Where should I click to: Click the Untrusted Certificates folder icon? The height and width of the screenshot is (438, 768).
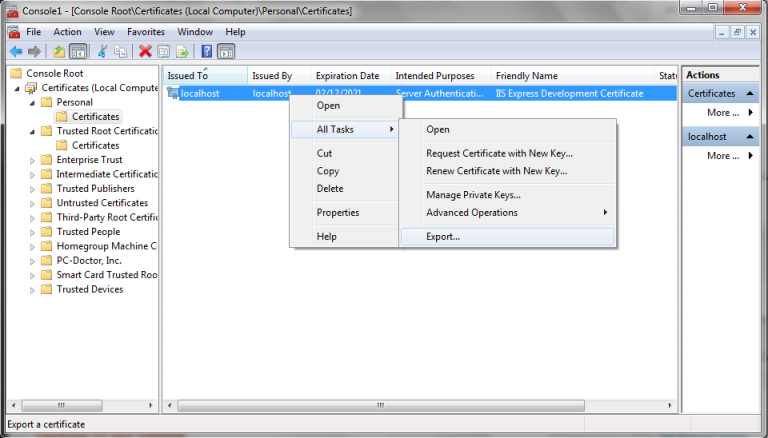tap(47, 203)
